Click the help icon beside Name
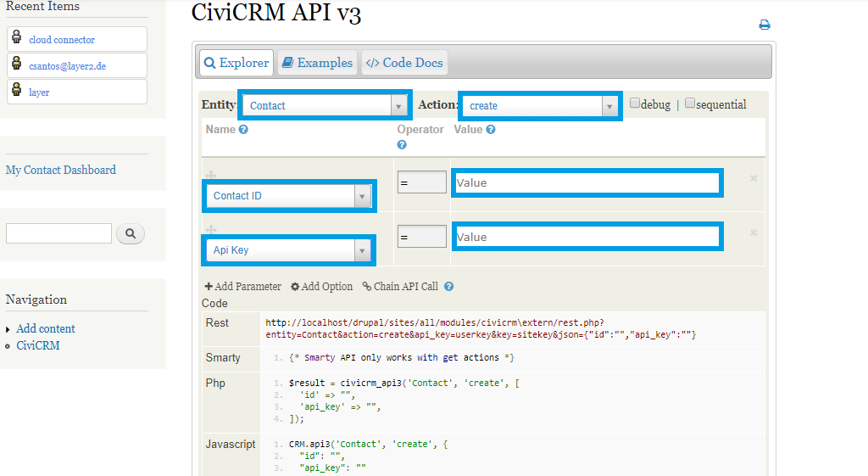This screenshot has width=868, height=476. point(243,130)
